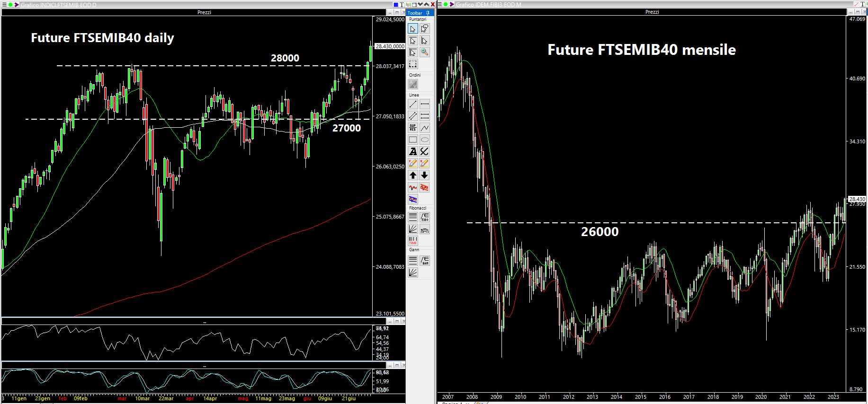Image resolution: width=868 pixels, height=404 pixels.
Task: Select the Fibonacci fan tool
Action: click(413, 229)
